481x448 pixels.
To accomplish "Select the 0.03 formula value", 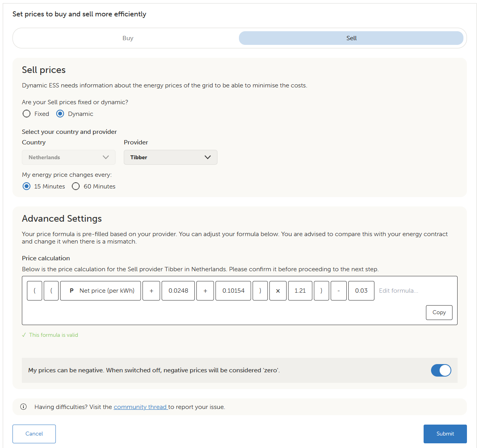I will pos(361,291).
